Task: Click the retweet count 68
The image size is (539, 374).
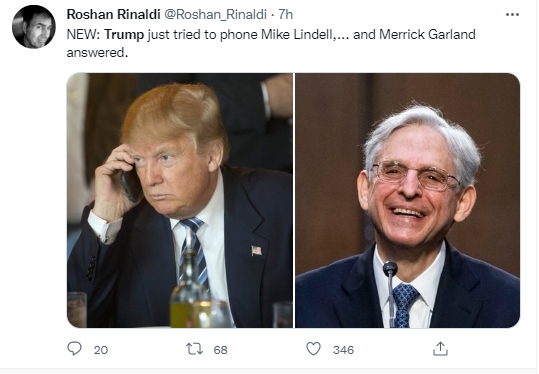Action: coord(220,350)
